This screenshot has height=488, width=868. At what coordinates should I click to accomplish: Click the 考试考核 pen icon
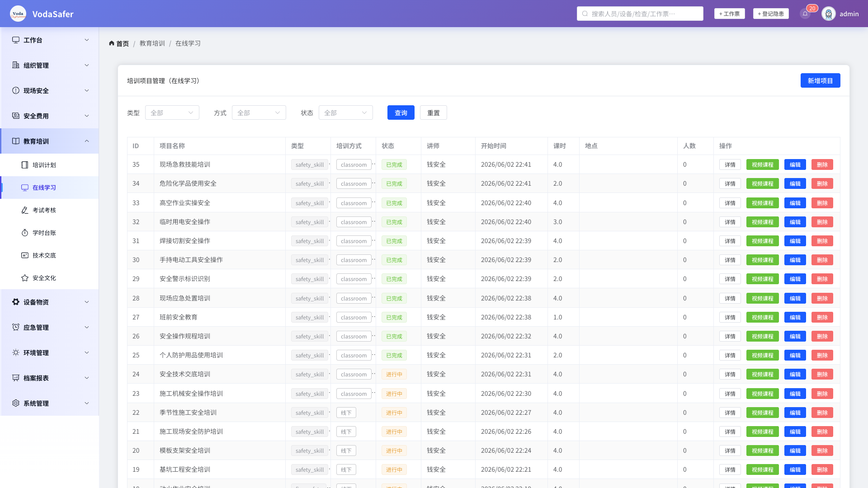click(x=25, y=210)
